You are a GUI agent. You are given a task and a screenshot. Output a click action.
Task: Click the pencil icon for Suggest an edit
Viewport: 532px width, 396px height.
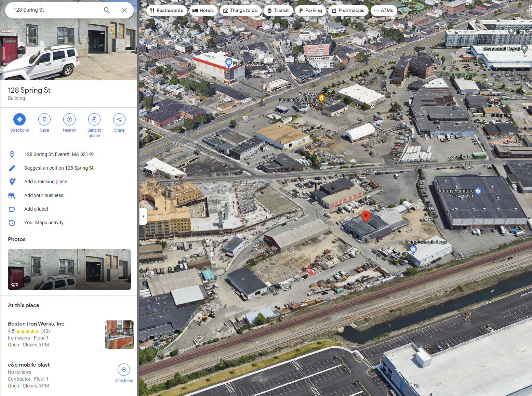click(12, 168)
